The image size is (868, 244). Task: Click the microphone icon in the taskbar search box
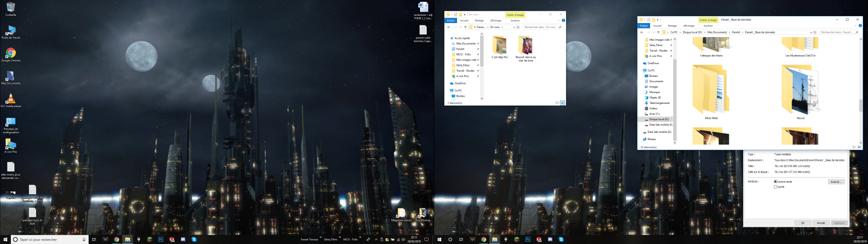84,239
